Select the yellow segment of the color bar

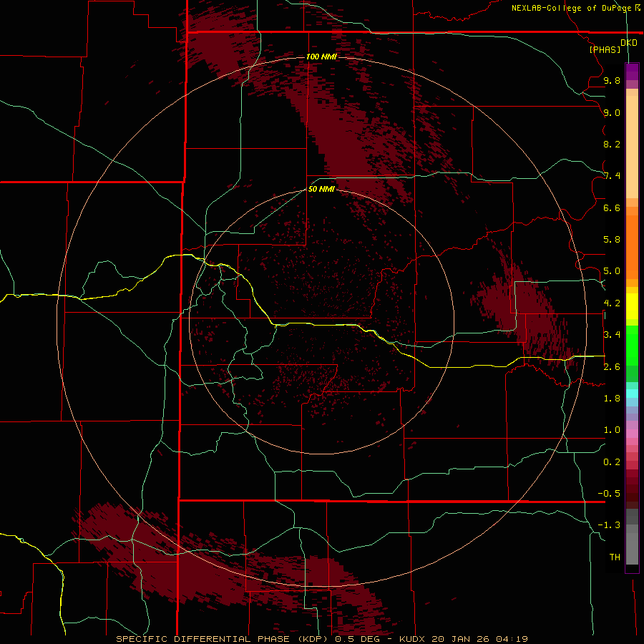[632, 306]
